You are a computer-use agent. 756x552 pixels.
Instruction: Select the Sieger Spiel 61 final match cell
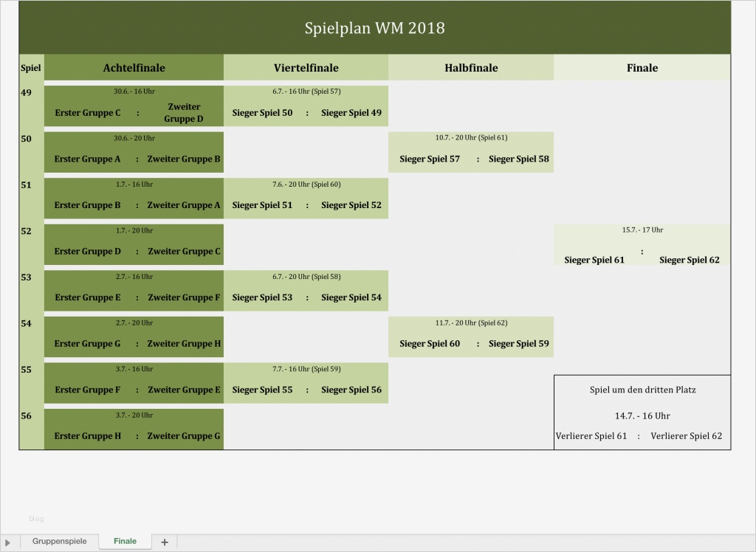642,246
